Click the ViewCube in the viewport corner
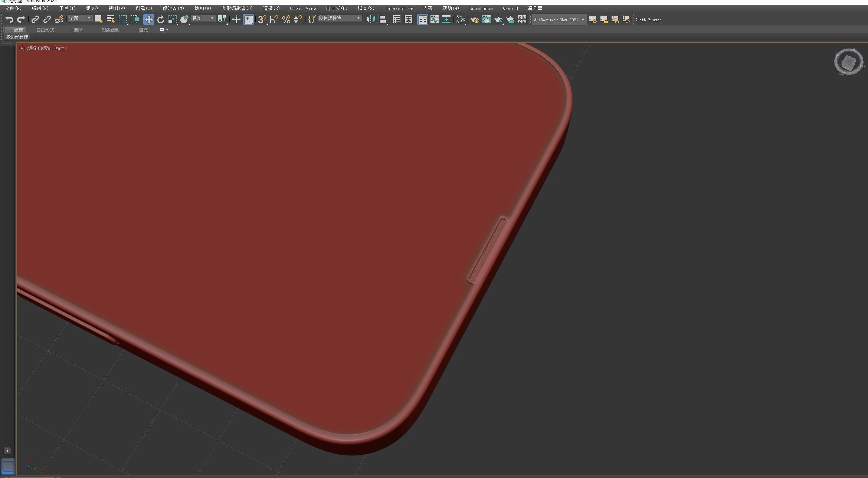Screen dimensions: 868x478 [848, 62]
